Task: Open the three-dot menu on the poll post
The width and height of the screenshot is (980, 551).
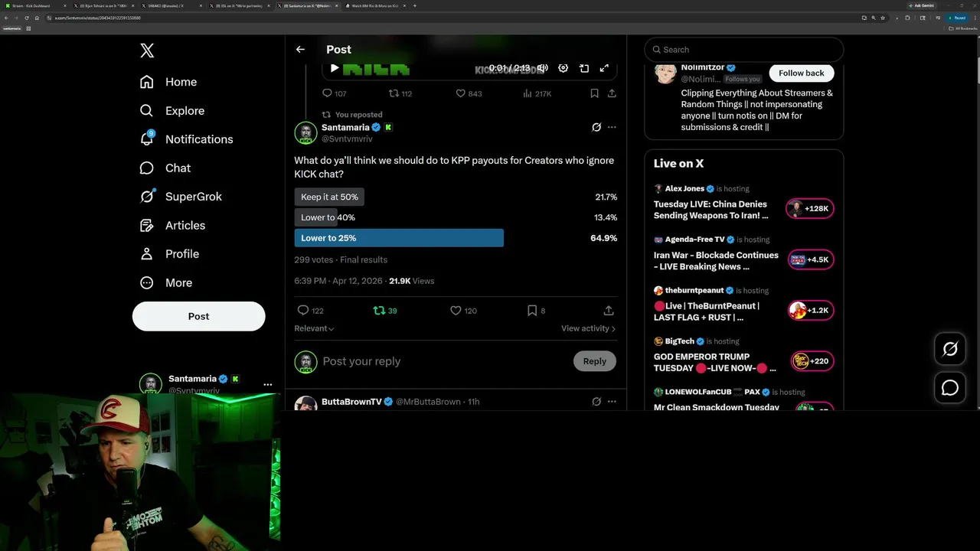Action: pyautogui.click(x=612, y=127)
